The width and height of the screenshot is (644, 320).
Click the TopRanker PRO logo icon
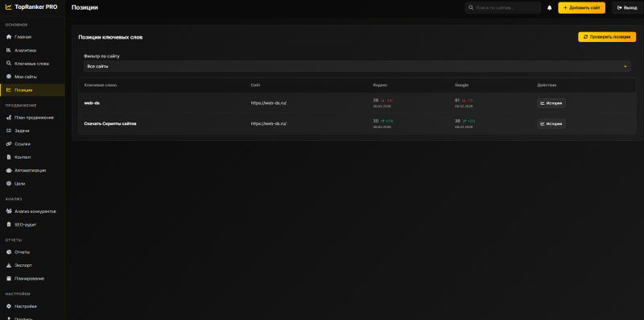9,7
